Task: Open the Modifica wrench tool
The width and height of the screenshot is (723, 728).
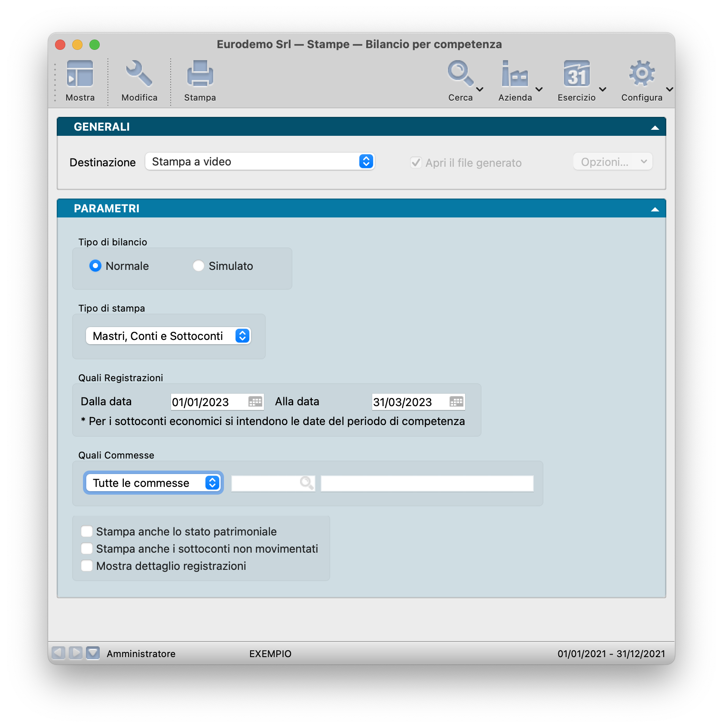Action: (139, 74)
